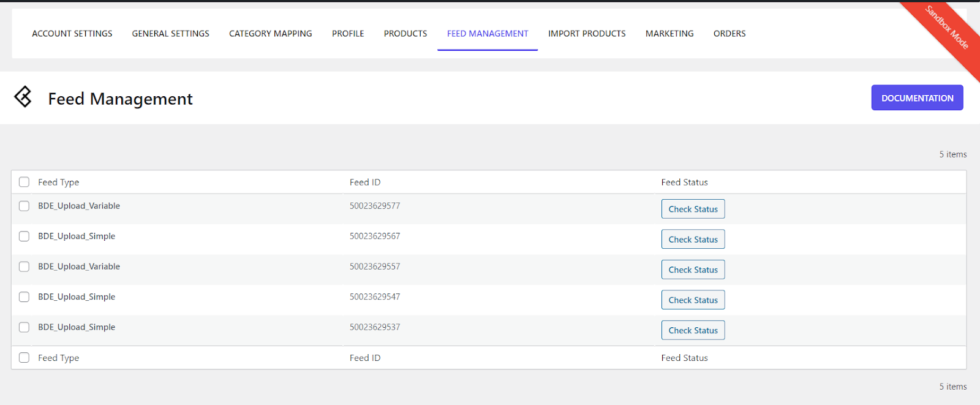The height and width of the screenshot is (405, 980).
Task: Open the Account Settings tab
Action: click(x=72, y=34)
